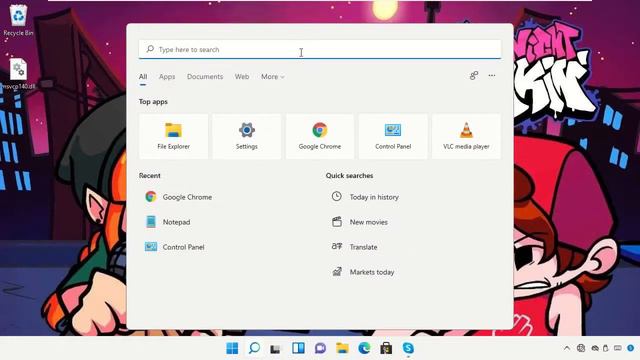Open Chat app on taskbar
The height and width of the screenshot is (360, 640).
pos(320,348)
